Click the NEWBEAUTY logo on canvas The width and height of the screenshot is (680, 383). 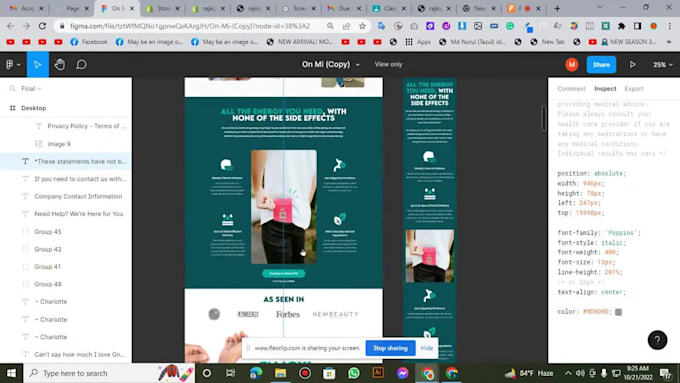click(x=336, y=314)
